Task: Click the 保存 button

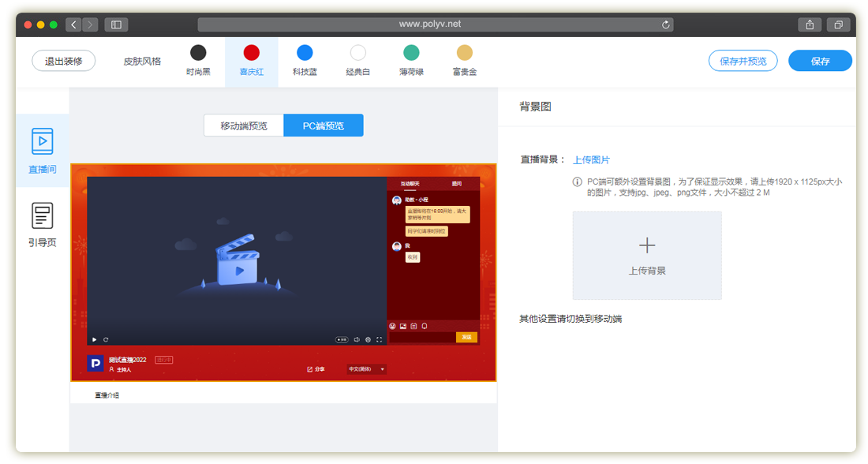Action: 820,61
